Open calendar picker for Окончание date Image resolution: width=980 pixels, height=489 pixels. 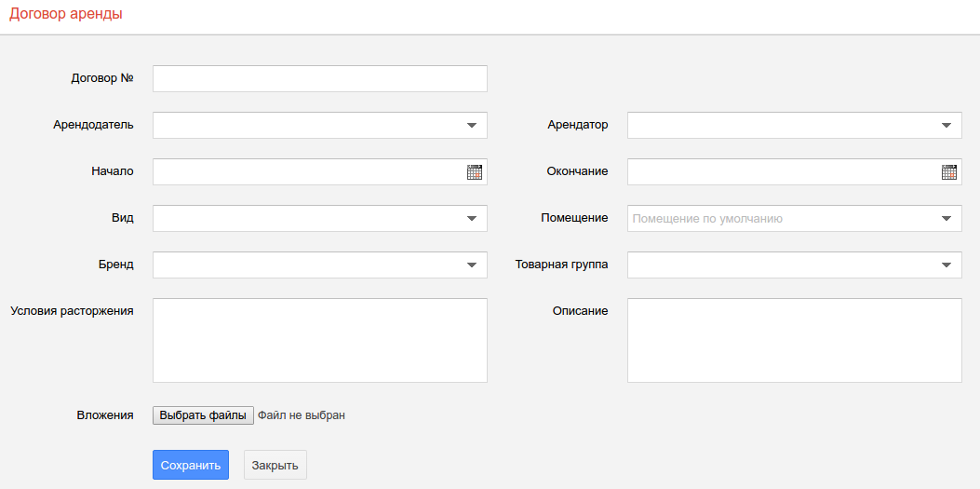pos(949,172)
